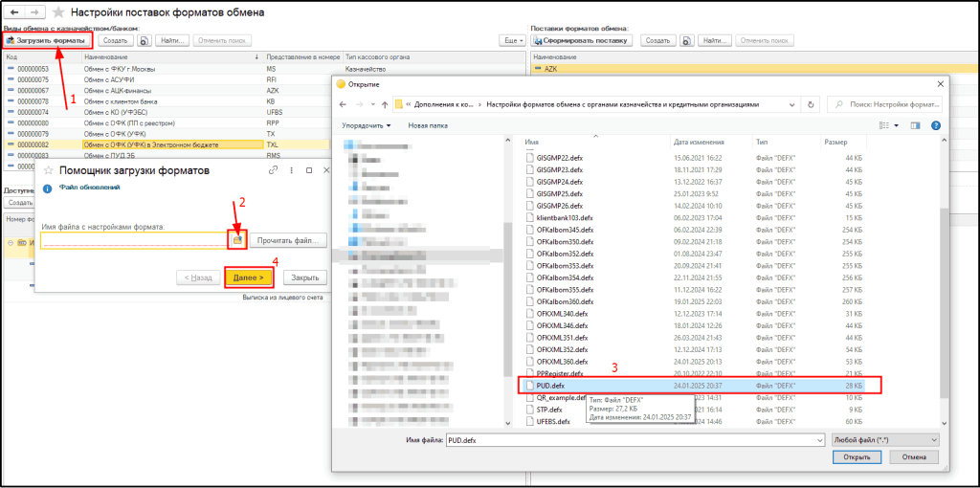This screenshot has height=488, width=980.
Task: Open help icon in file dialog
Action: point(935,125)
